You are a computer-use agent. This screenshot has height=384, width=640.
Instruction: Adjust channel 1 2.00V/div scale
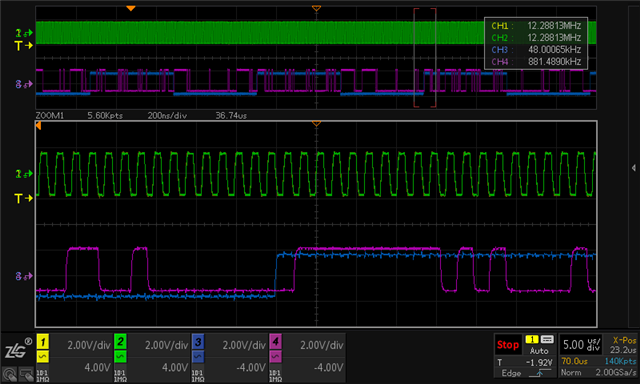[x=89, y=345]
